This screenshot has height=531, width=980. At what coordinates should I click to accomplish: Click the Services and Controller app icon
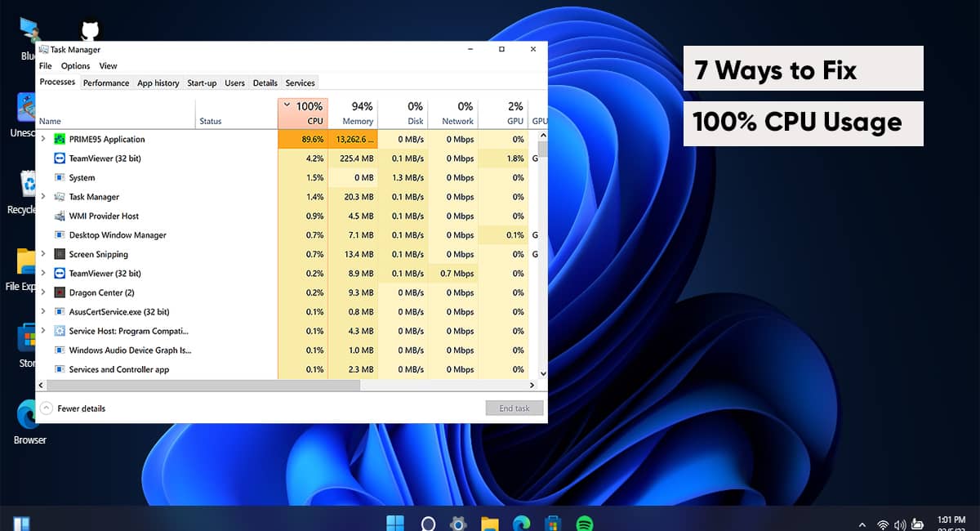point(60,369)
